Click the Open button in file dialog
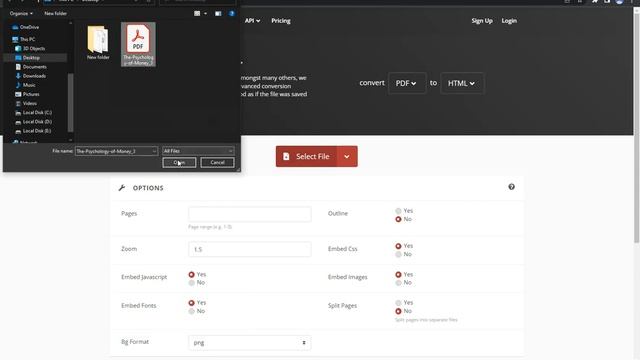 pyautogui.click(x=179, y=162)
